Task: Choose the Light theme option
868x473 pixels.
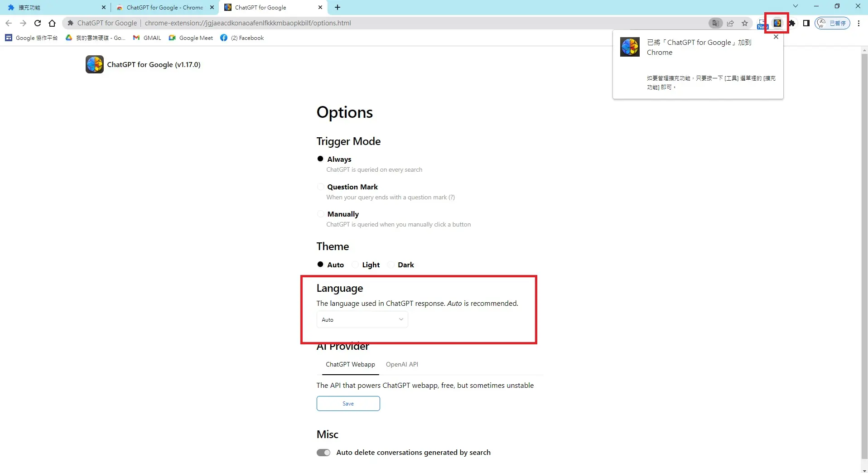Action: (355, 265)
